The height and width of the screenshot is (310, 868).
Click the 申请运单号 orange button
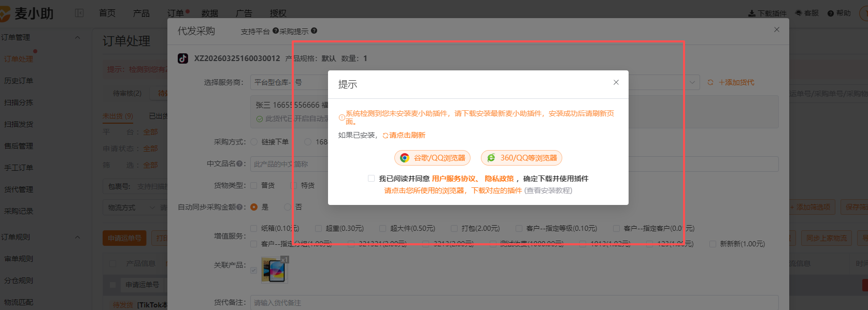[x=124, y=238]
